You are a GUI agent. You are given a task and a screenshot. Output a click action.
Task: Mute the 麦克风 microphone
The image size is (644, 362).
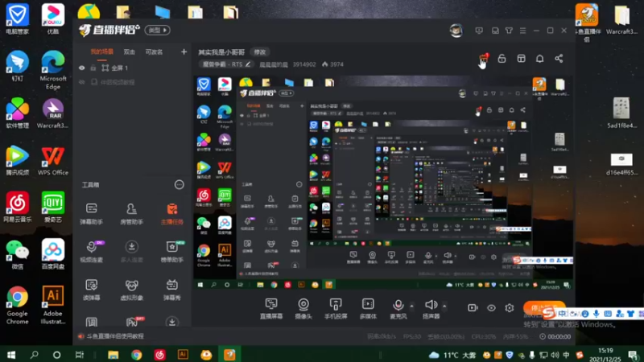(398, 309)
